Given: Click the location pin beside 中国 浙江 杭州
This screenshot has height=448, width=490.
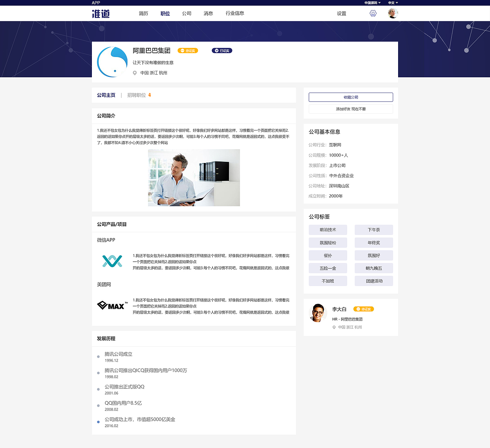Looking at the screenshot, I should (135, 73).
